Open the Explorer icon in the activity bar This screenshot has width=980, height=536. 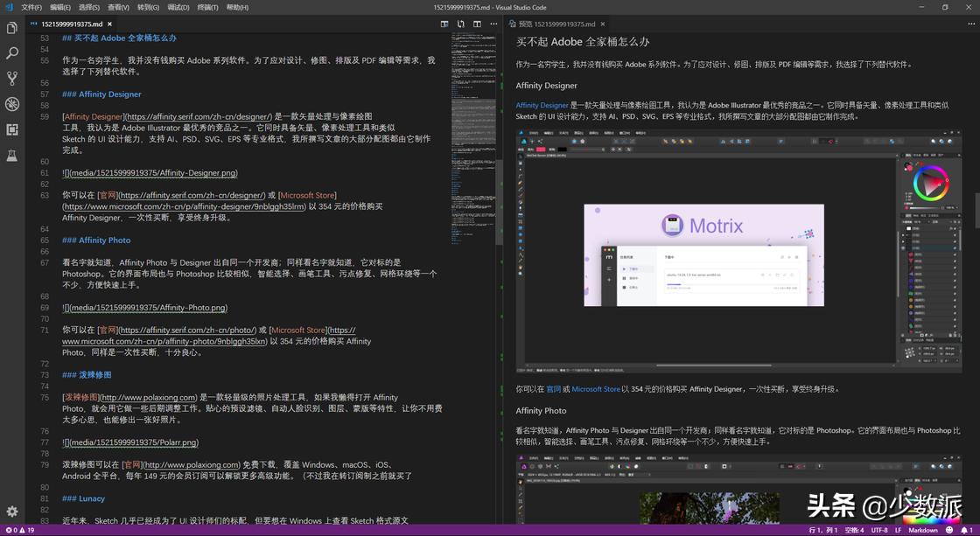[11, 27]
